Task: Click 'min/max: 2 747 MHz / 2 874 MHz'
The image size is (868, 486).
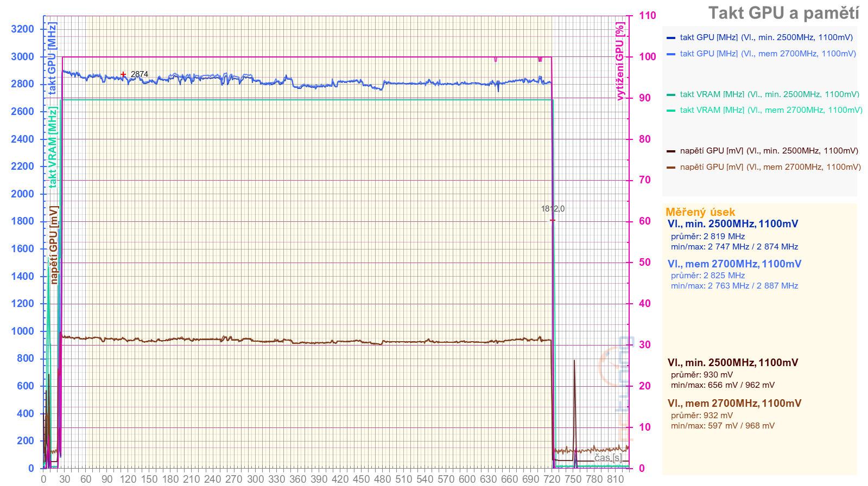Action: 734,247
